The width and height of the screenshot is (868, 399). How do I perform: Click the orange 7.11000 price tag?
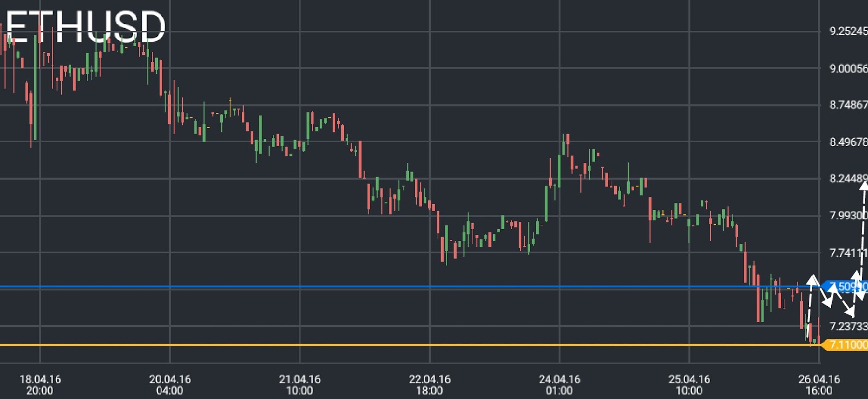(x=845, y=345)
